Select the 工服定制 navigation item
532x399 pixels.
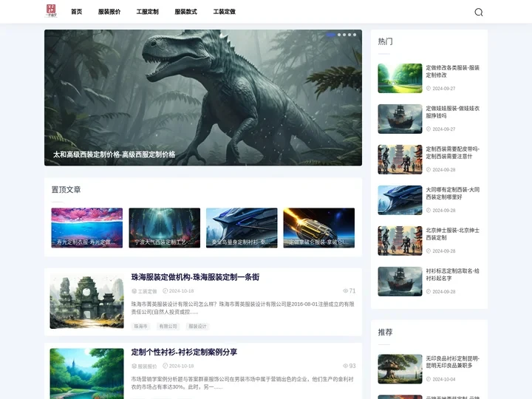[x=147, y=12]
